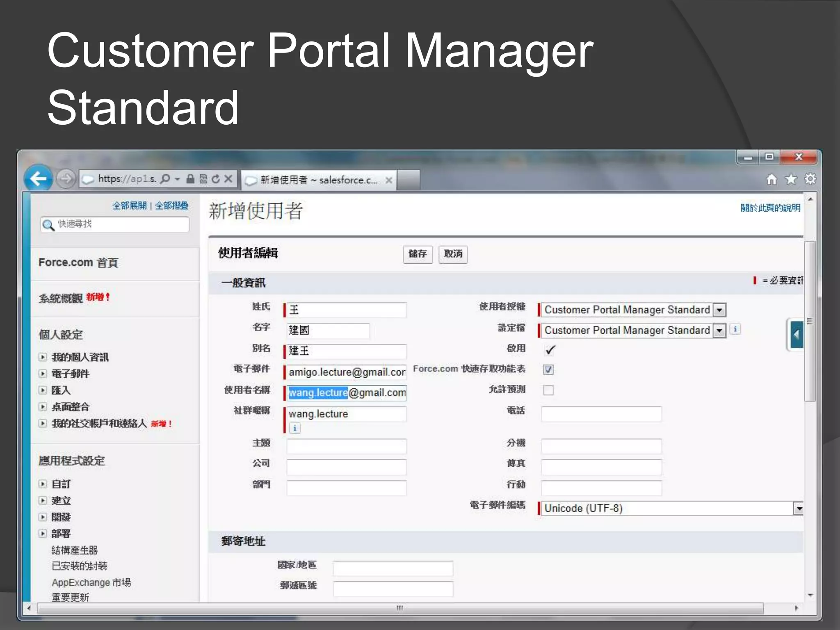
Task: Expand 開發 sidebar item
Action: [x=43, y=517]
